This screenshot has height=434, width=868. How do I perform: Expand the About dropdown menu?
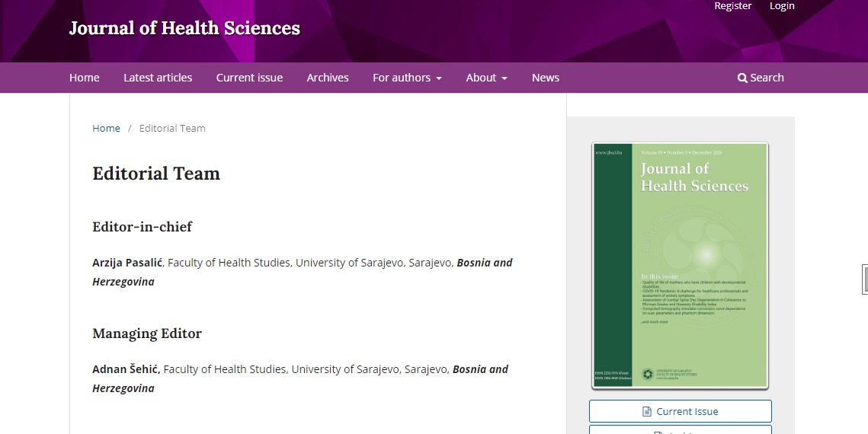click(x=487, y=78)
